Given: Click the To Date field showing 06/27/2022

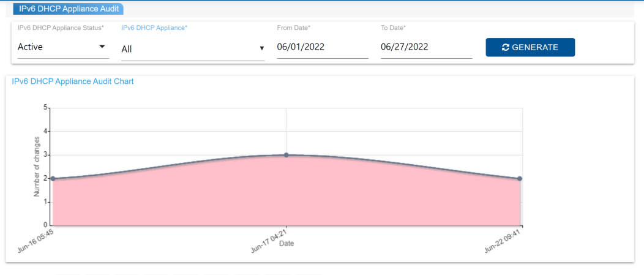Looking at the screenshot, I should [x=426, y=47].
